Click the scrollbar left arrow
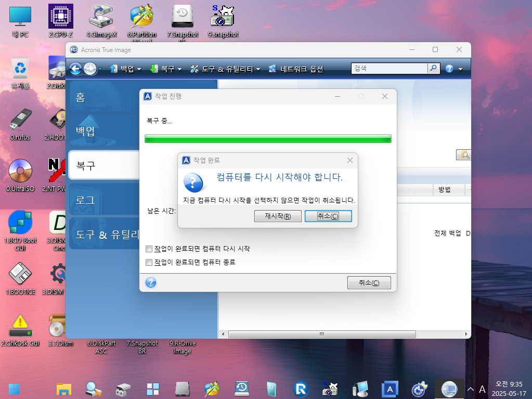Image resolution: width=532 pixels, height=399 pixels. point(223,334)
